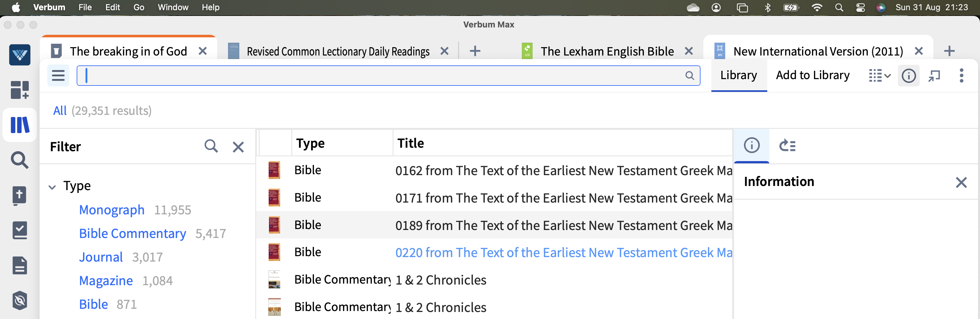Close the Information panel
Screen dimensions: 980x319
961,183
